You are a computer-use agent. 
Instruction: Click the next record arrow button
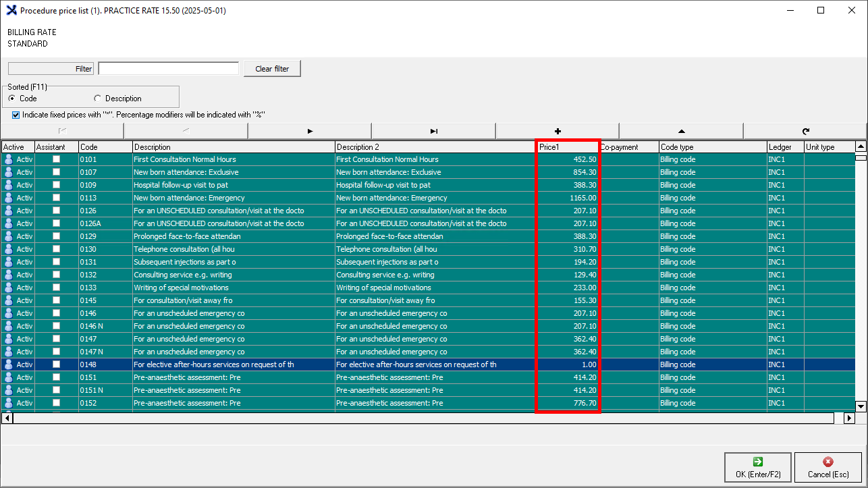[x=309, y=131]
